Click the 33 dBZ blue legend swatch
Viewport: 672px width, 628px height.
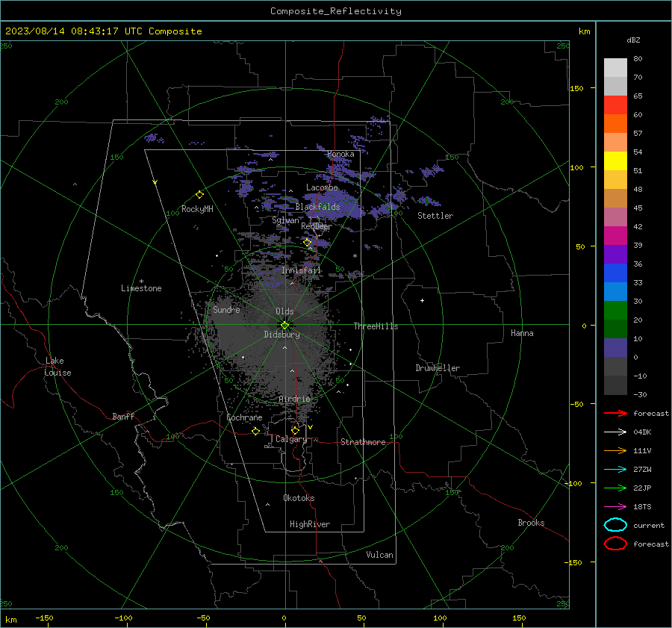click(615, 291)
